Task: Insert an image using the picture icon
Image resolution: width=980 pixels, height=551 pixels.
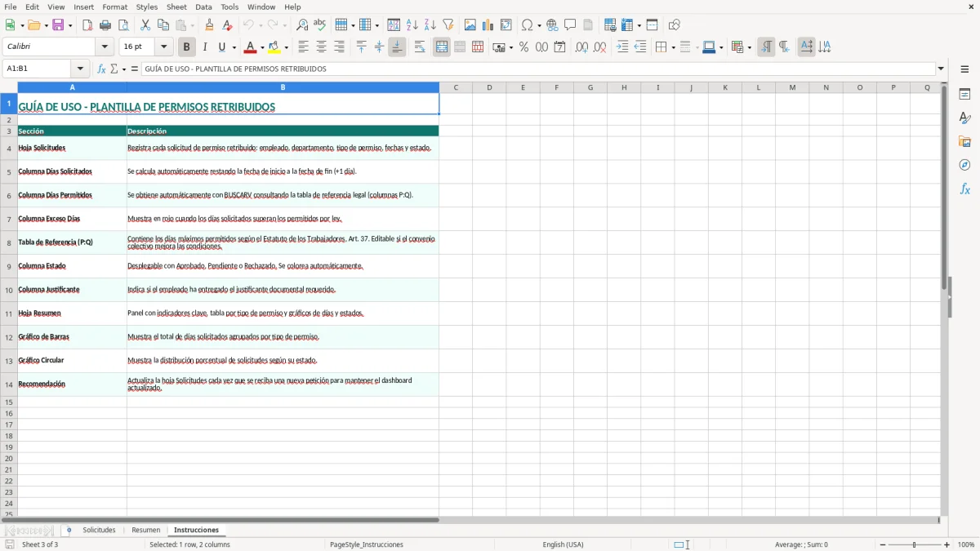Action: [x=470, y=25]
